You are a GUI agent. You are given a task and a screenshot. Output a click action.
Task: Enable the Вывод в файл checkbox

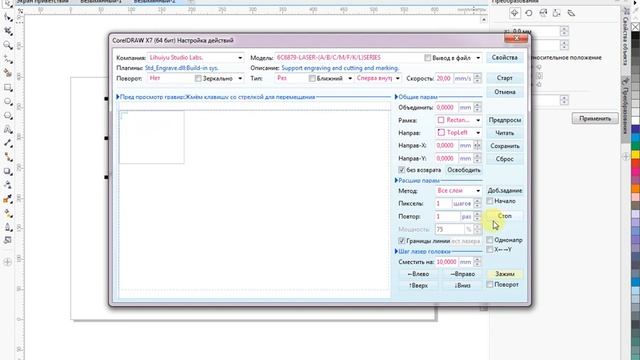click(427, 58)
